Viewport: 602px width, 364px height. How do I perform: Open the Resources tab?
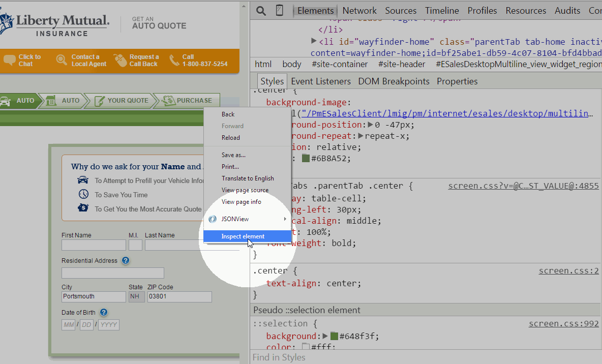coord(526,11)
